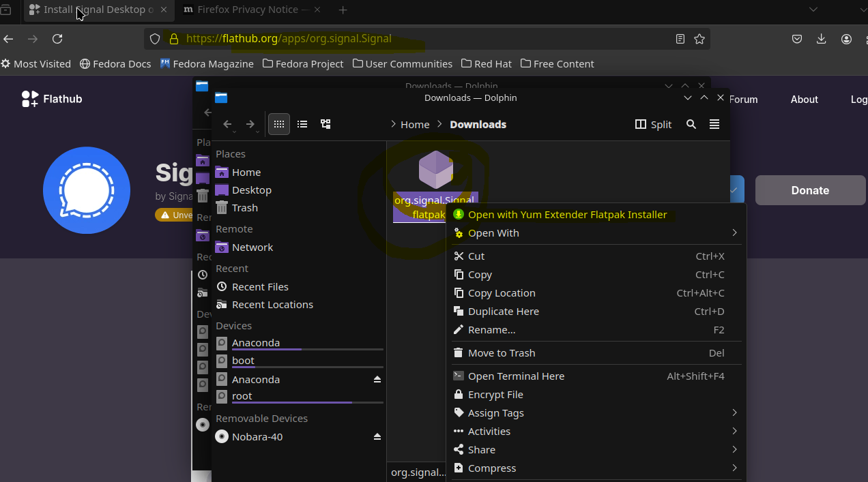868x482 pixels.
Task: Toggle Firefox reader view icon
Action: (680, 39)
